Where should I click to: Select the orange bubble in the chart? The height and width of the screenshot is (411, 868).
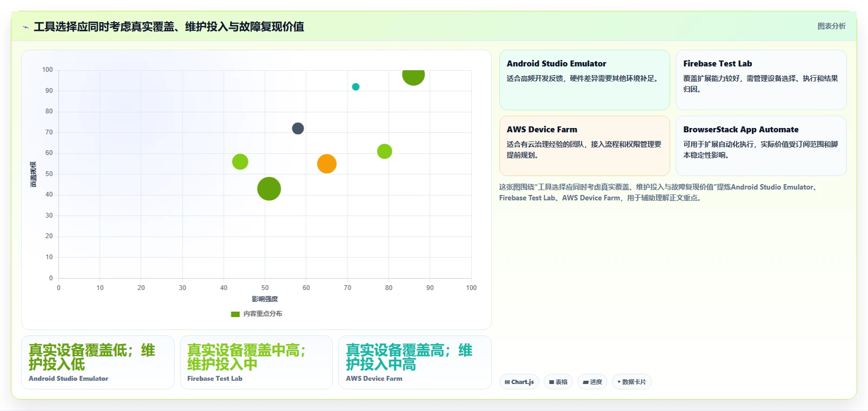point(327,164)
